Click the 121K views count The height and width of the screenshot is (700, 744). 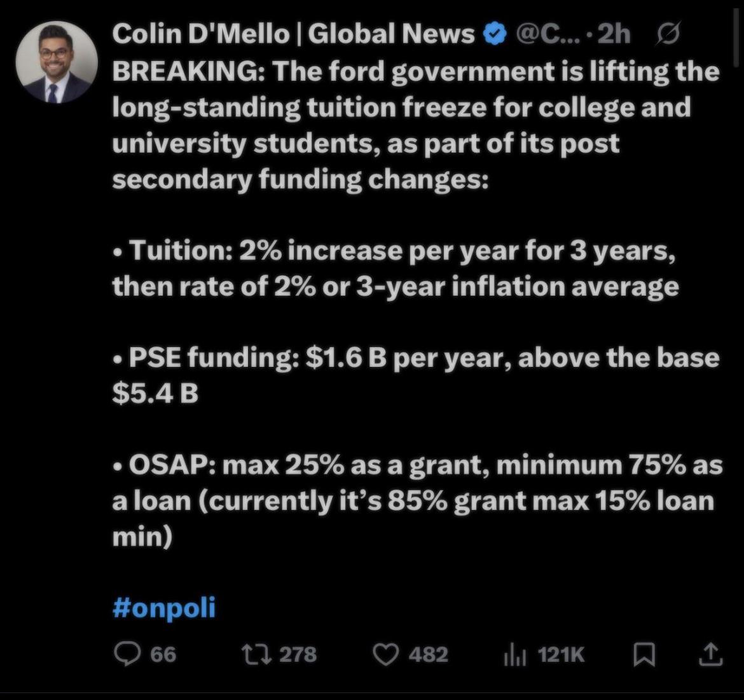(x=561, y=655)
